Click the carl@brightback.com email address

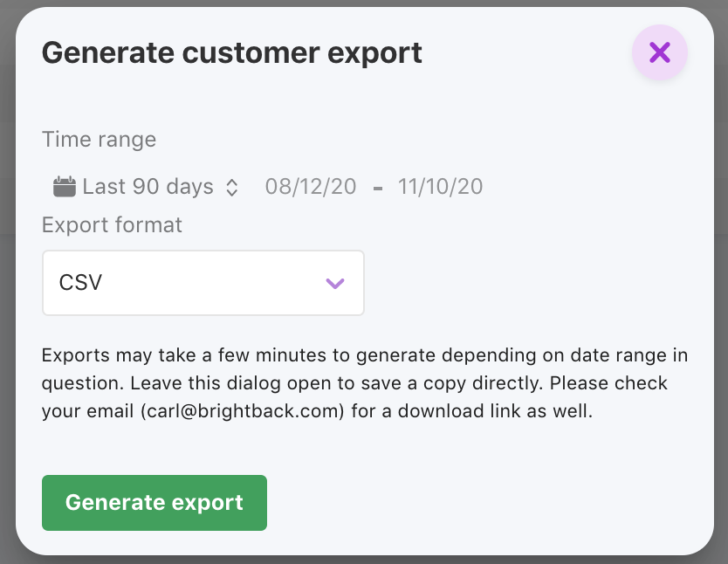(x=243, y=411)
